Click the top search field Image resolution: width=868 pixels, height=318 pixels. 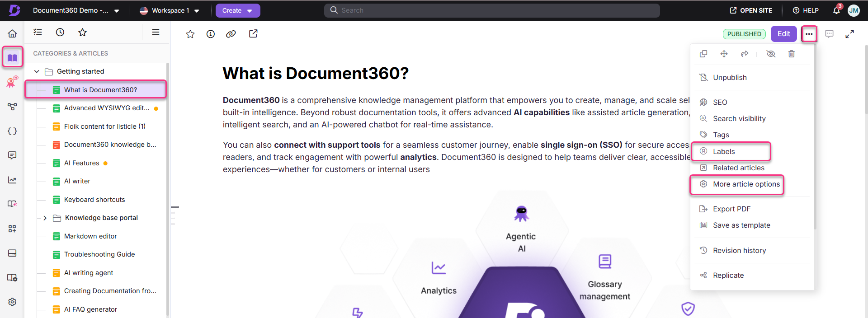click(x=491, y=10)
